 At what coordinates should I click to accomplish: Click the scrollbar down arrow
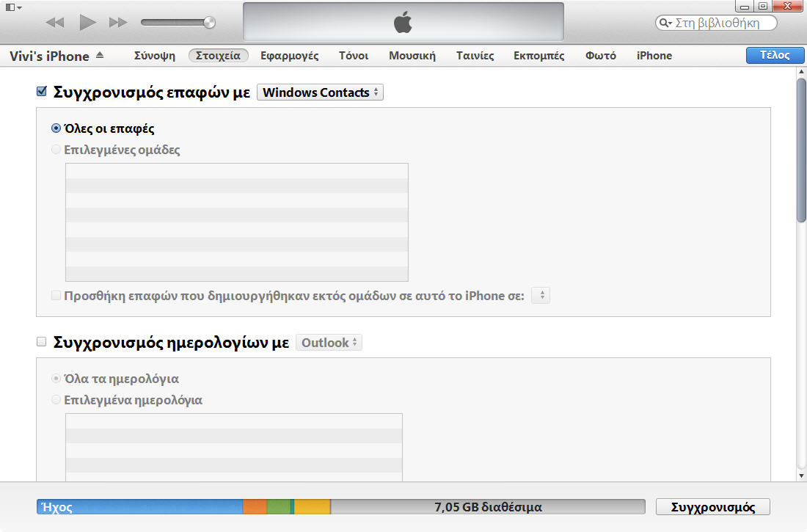pyautogui.click(x=801, y=475)
